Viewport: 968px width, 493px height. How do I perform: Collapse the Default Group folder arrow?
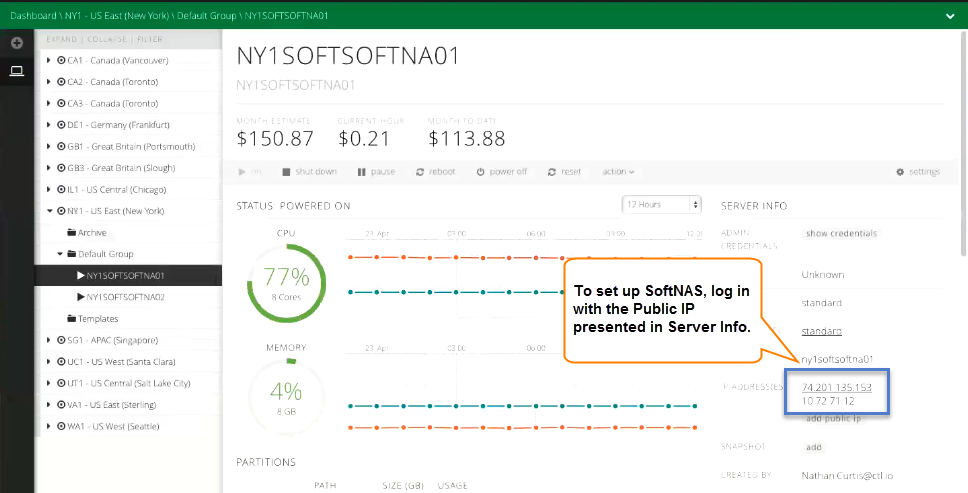pyautogui.click(x=60, y=254)
